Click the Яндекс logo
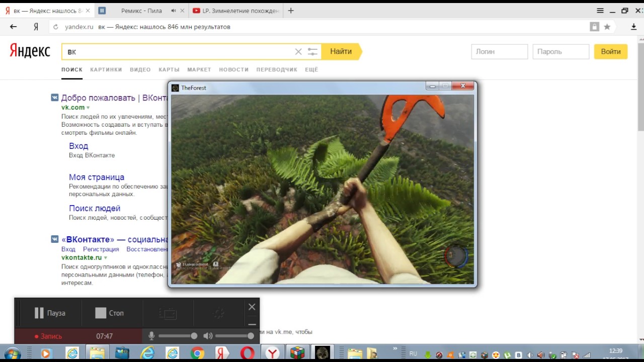 point(30,51)
